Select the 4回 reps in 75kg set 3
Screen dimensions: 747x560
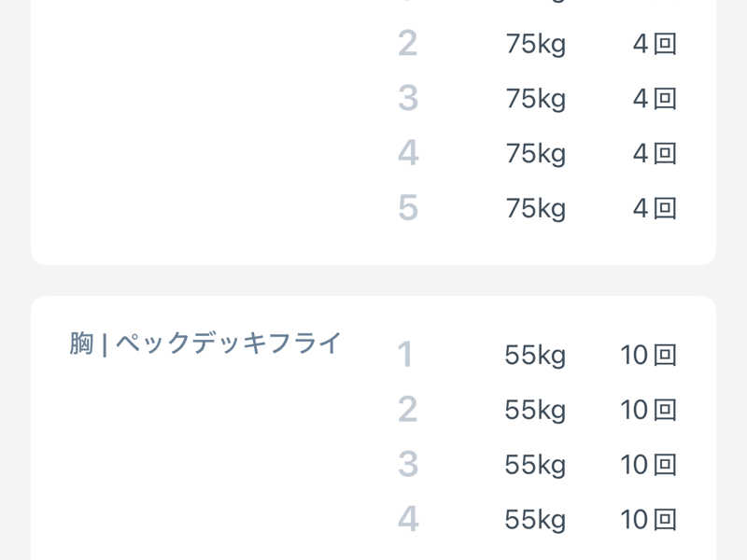(x=654, y=99)
